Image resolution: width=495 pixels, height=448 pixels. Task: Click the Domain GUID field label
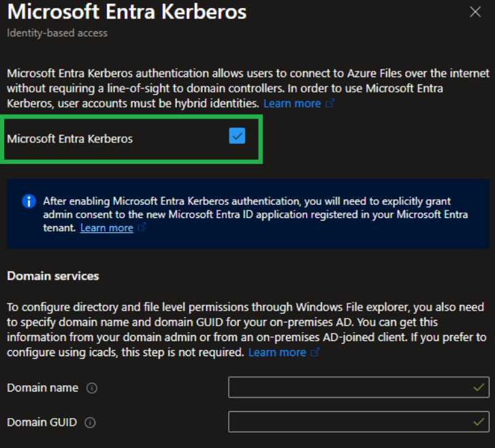coord(42,423)
